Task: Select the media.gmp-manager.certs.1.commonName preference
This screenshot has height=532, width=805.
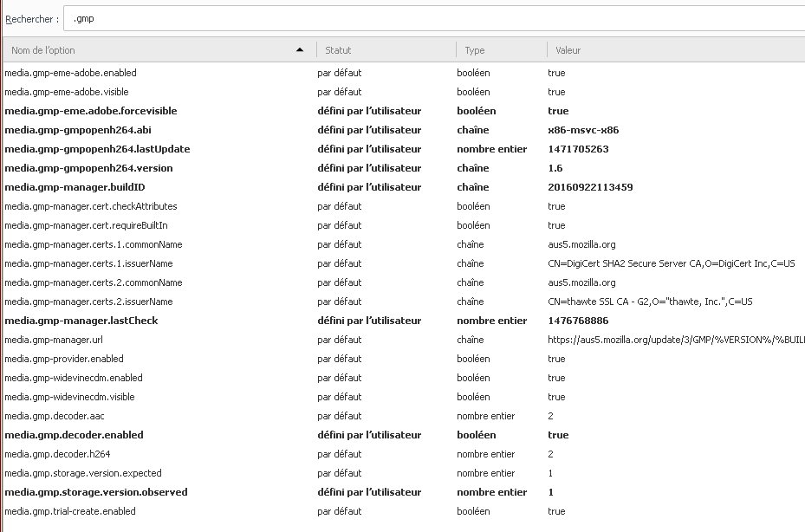Action: (x=94, y=244)
